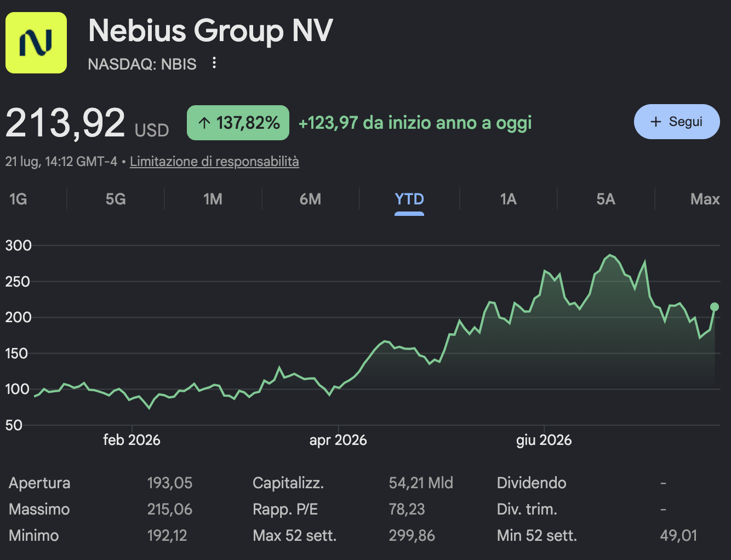
Task: Select the YTD tab
Action: [x=409, y=199]
